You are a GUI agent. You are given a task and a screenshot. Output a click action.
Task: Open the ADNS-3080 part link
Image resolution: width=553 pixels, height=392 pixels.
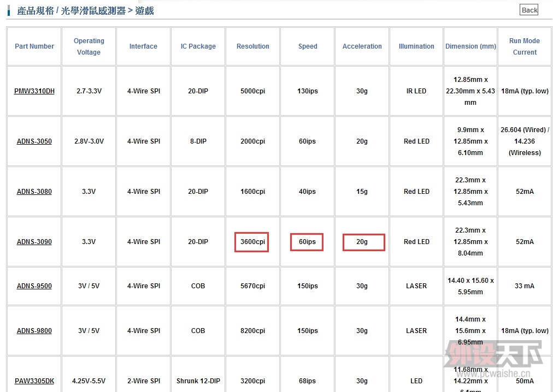tap(34, 192)
